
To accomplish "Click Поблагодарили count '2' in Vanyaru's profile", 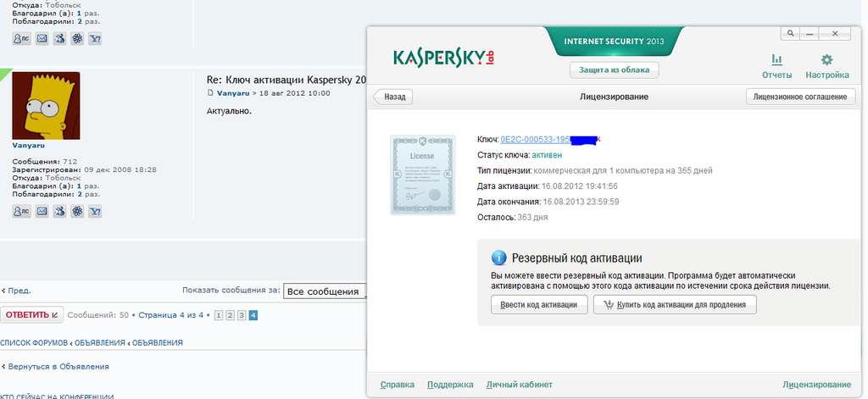I will click(80, 194).
